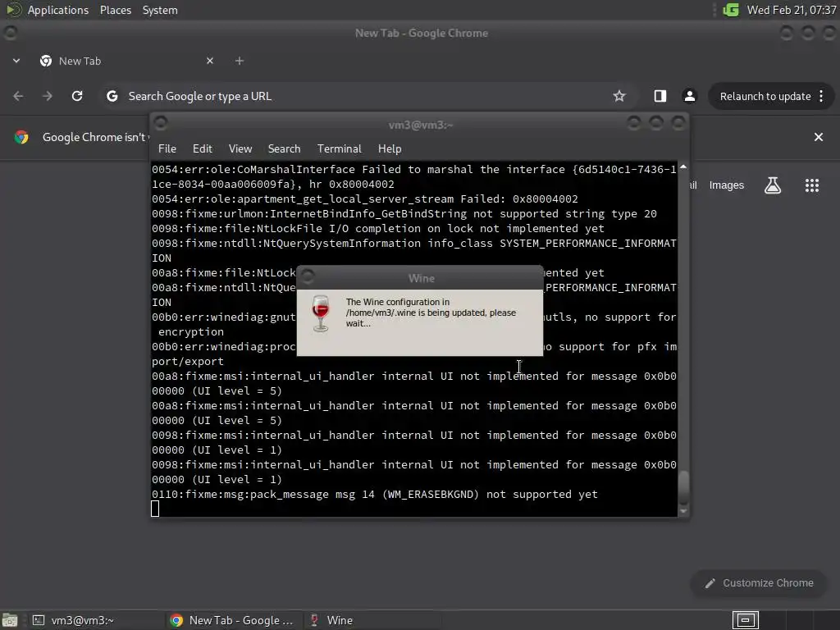Open the terminal Help menu
Viewport: 840px width, 630px height.
[390, 149]
